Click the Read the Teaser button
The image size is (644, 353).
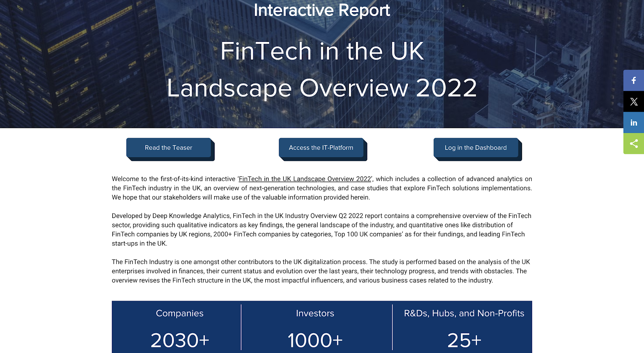coord(169,148)
